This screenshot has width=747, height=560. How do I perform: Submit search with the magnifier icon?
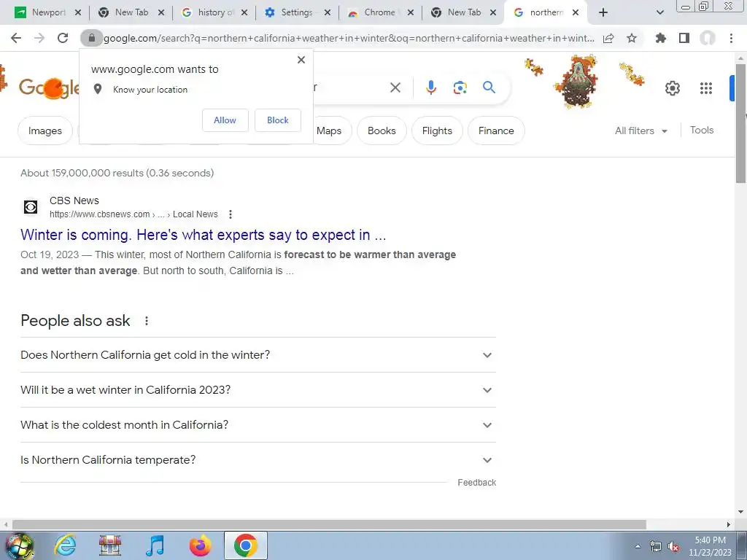(x=489, y=87)
